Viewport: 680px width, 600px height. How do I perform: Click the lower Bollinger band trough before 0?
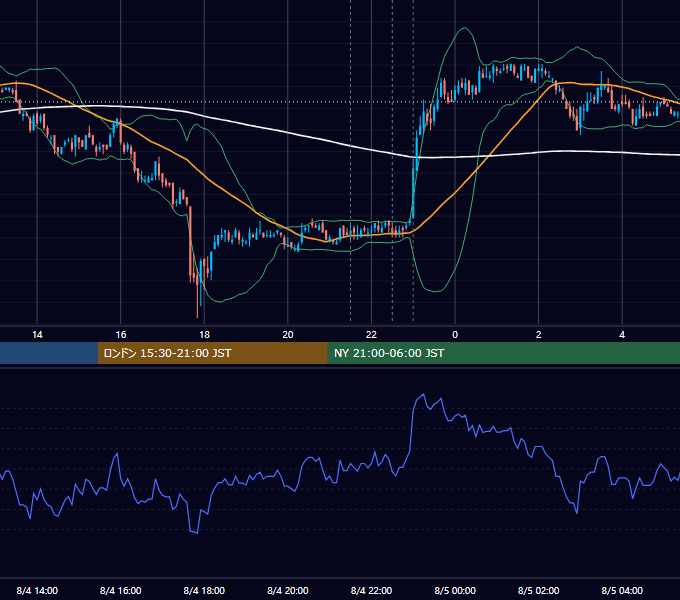click(436, 291)
